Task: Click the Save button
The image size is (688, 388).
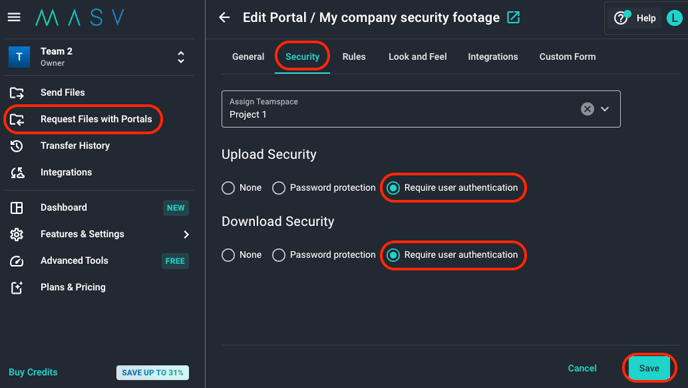Action: click(x=649, y=368)
